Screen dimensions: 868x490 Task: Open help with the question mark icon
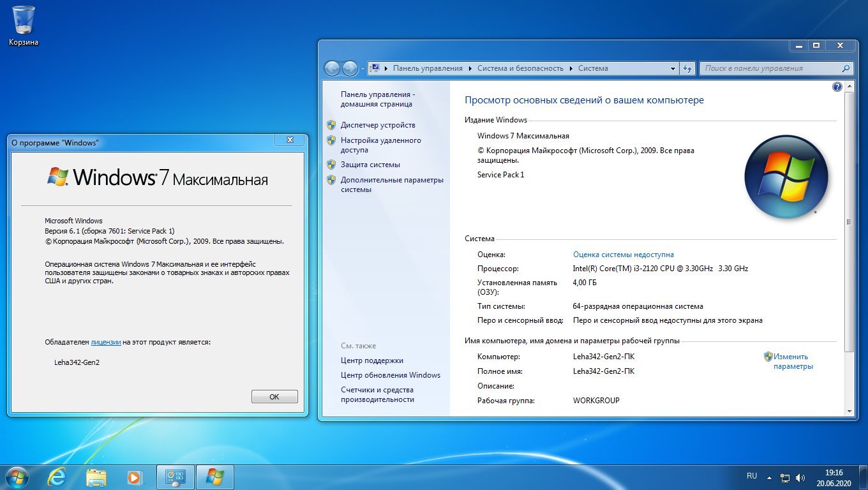coord(837,87)
